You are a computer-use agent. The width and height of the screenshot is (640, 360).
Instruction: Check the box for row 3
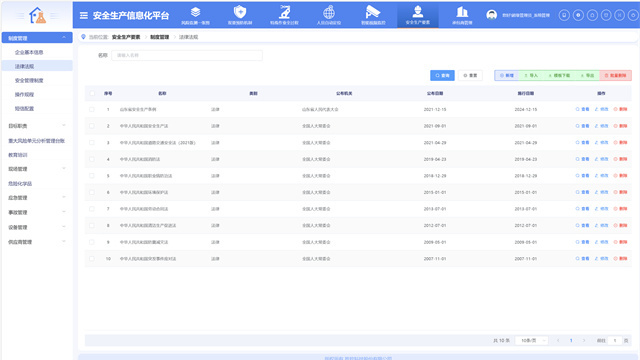pos(92,142)
